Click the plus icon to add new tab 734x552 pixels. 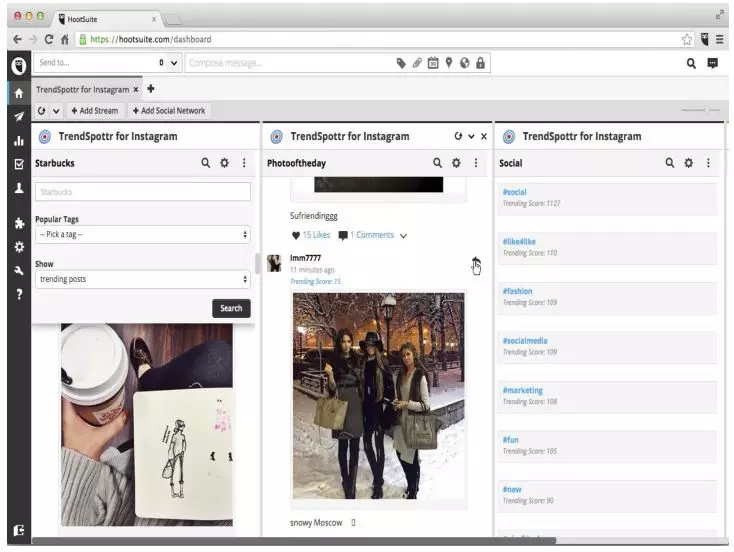(151, 89)
